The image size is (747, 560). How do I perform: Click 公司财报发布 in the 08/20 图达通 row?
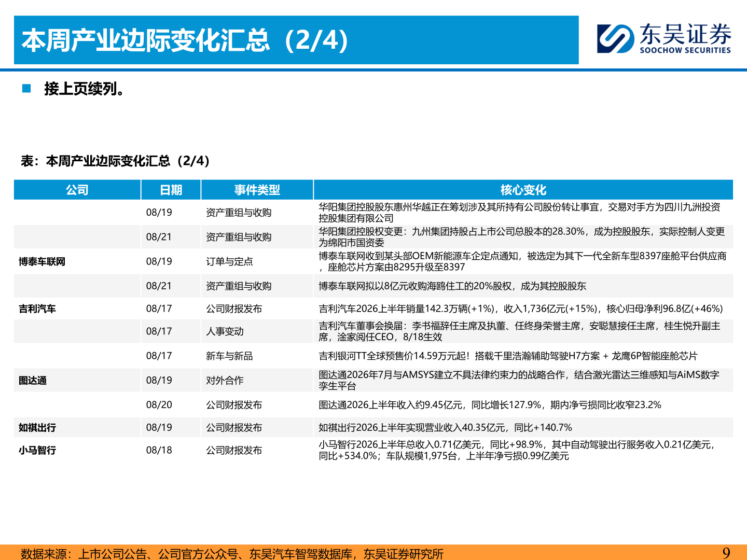234,405
